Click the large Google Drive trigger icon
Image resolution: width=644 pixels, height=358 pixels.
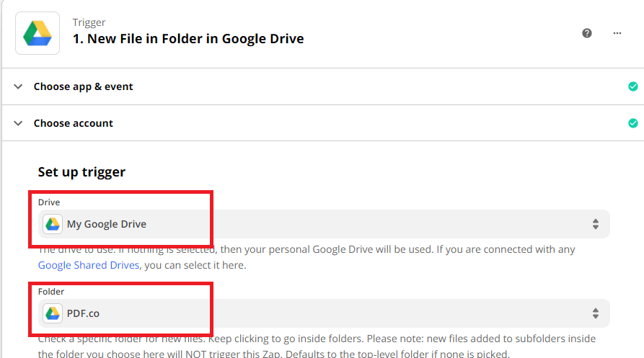38,32
